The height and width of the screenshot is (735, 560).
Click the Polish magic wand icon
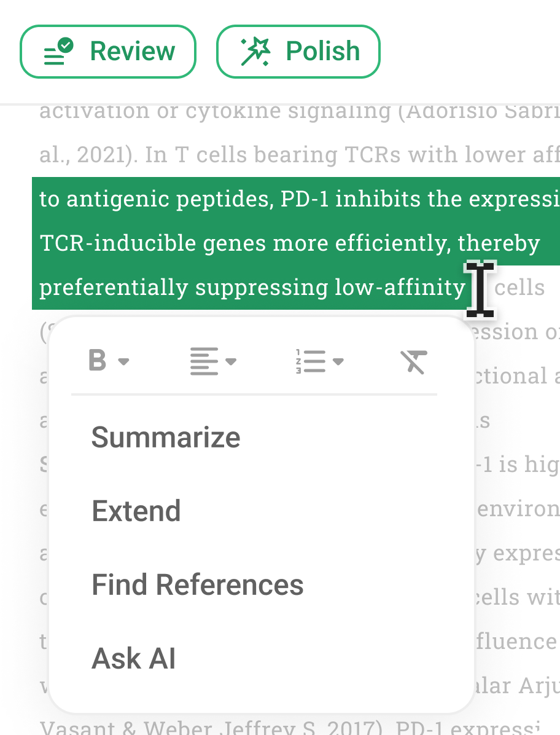click(255, 52)
